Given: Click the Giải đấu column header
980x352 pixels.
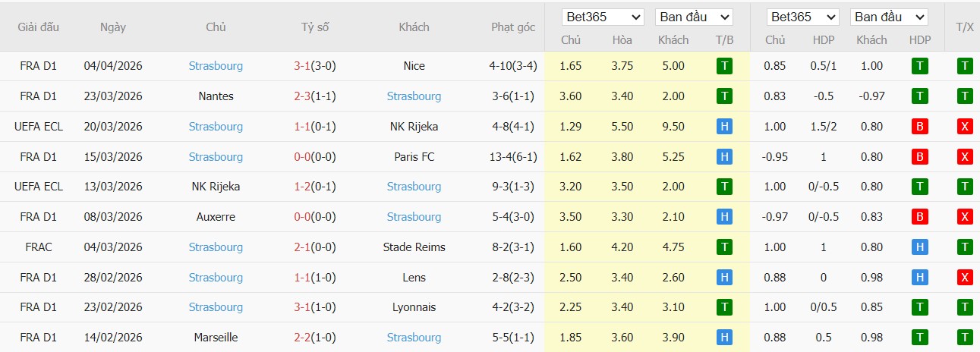Looking at the screenshot, I should pyautogui.click(x=39, y=27).
